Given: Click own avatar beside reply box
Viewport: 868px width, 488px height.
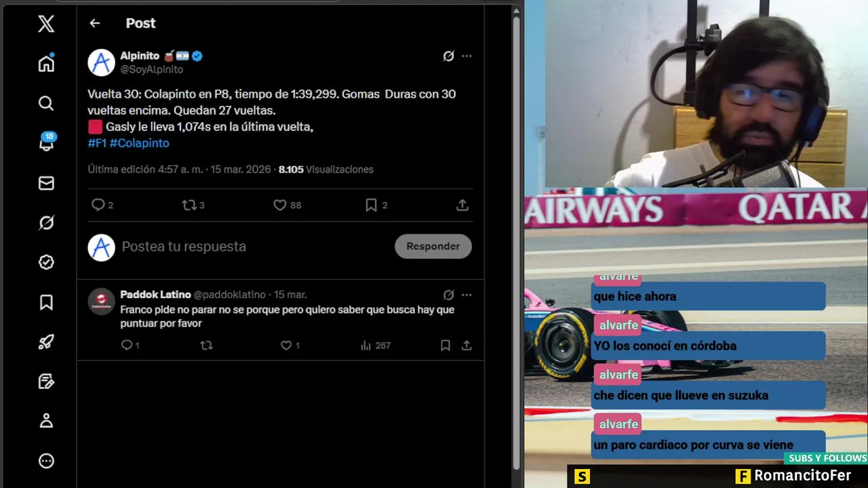Looking at the screenshot, I should (x=101, y=247).
